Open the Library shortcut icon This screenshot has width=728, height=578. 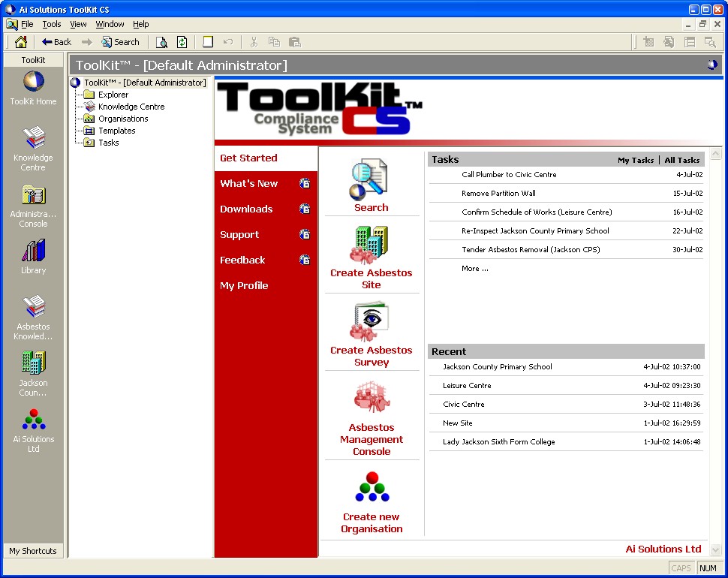[33, 251]
